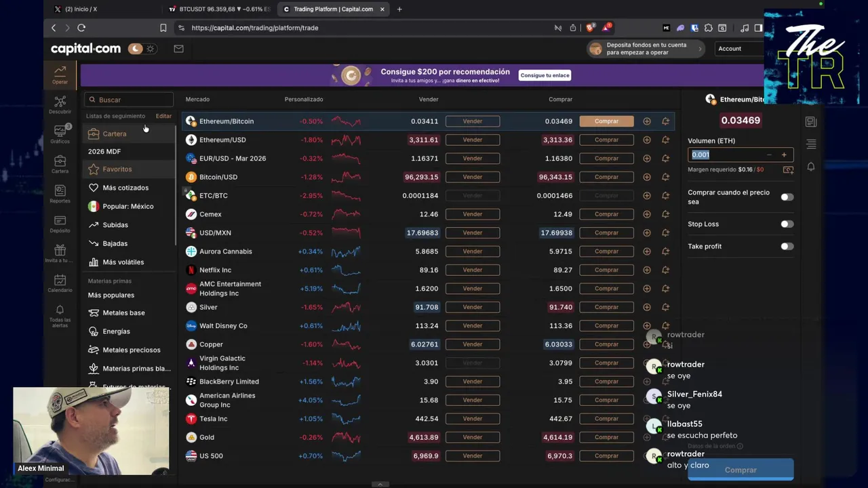Sort by Personalizado column header
The height and width of the screenshot is (488, 868).
(304, 99)
